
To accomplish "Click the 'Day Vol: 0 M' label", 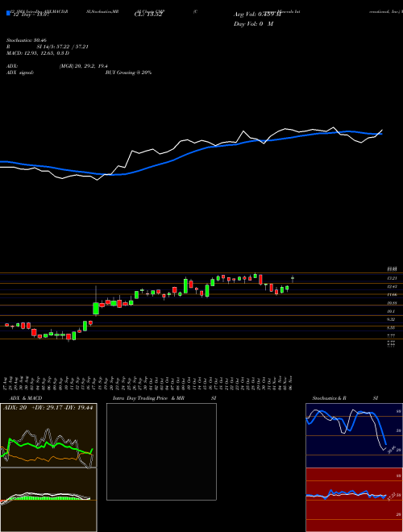I will click(253, 24).
